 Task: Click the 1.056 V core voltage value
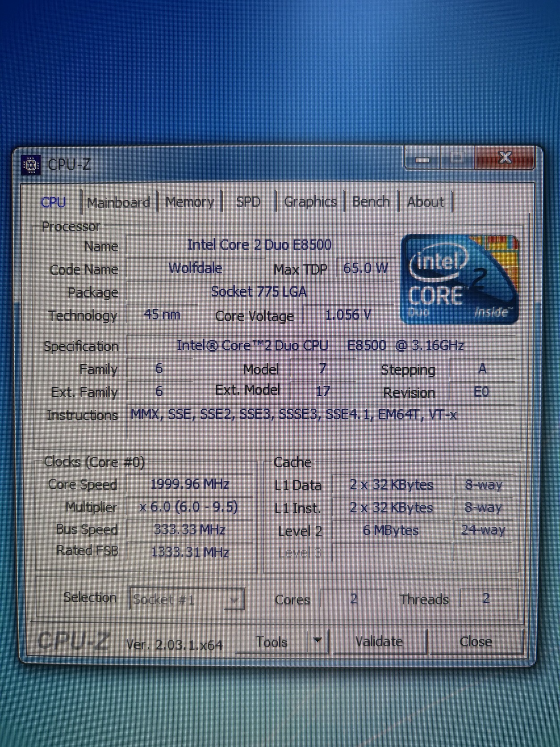[348, 315]
